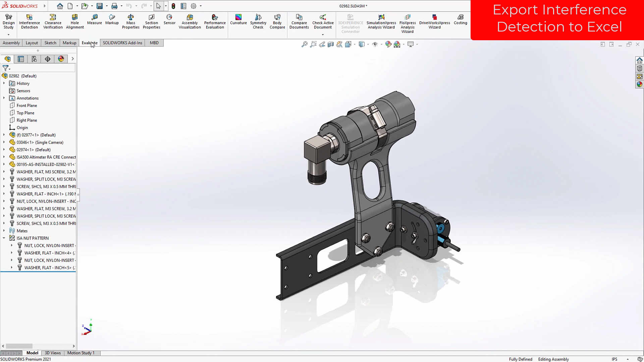Click the Markup tool in ribbon
This screenshot has height=362, width=644.
(x=112, y=19)
